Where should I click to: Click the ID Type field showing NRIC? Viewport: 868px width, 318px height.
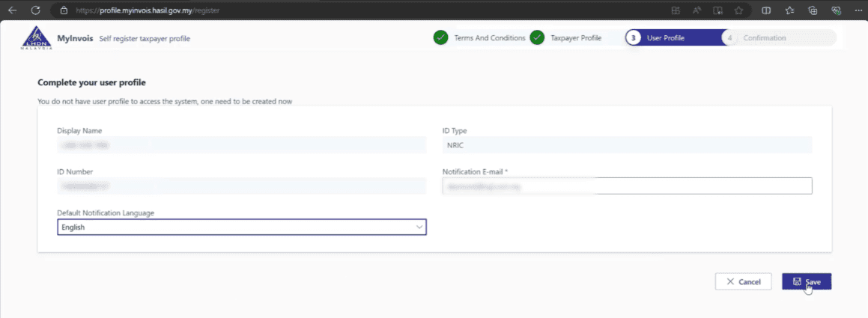click(x=627, y=145)
